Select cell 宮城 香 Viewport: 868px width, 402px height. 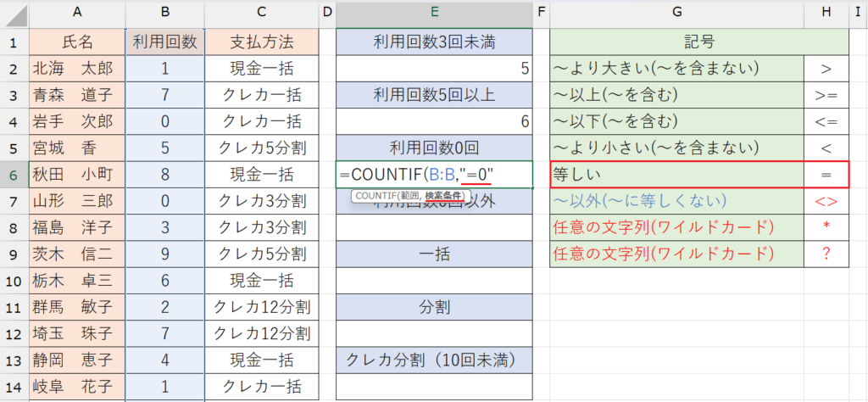[x=77, y=148]
